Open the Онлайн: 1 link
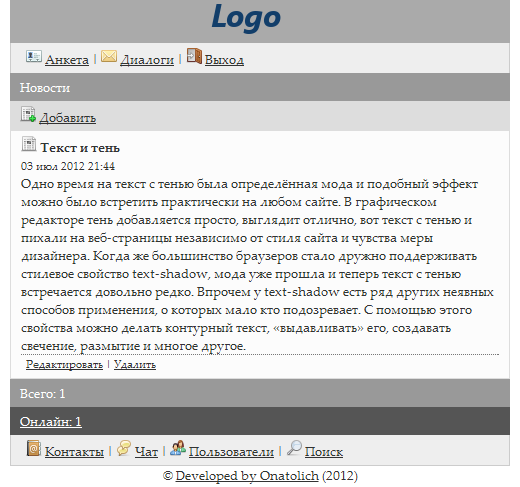The height and width of the screenshot is (487, 520). (x=51, y=422)
